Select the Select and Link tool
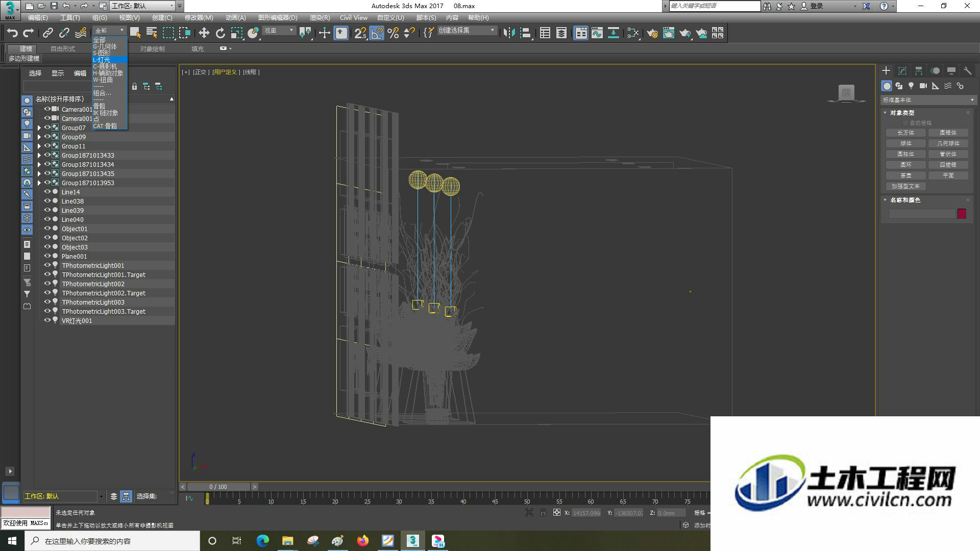 click(x=48, y=33)
